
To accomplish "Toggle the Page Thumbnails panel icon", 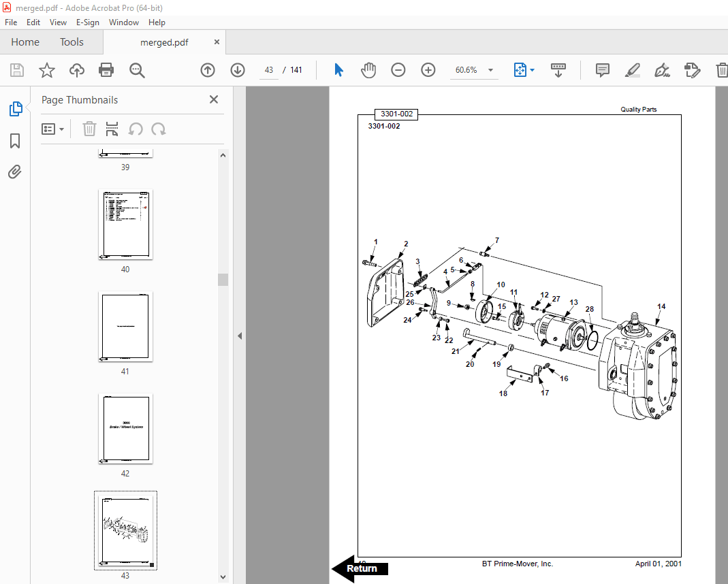I will (15, 109).
